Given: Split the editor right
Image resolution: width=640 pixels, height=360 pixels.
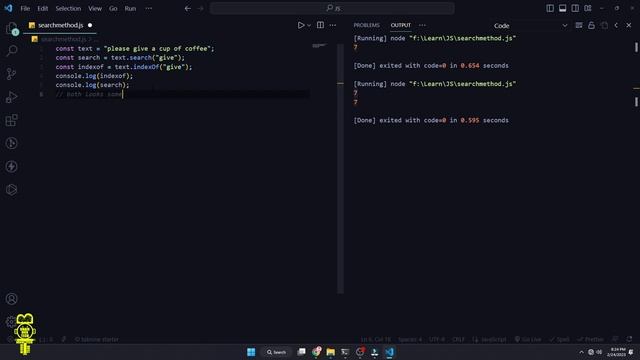Looking at the screenshot, I should [320, 25].
